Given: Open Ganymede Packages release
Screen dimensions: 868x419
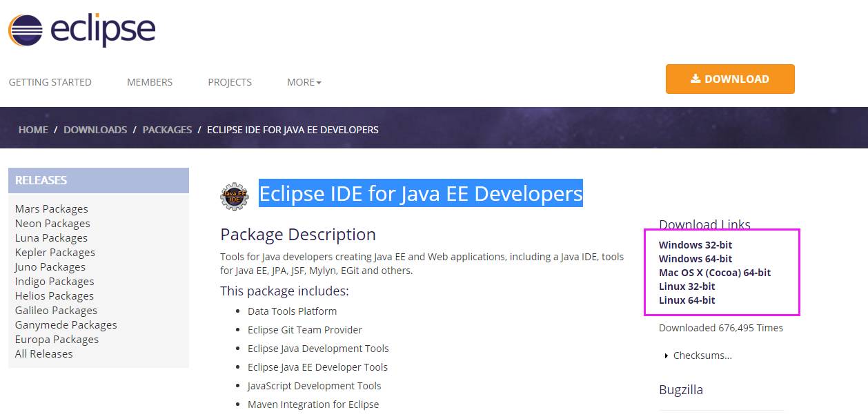Looking at the screenshot, I should pos(66,325).
